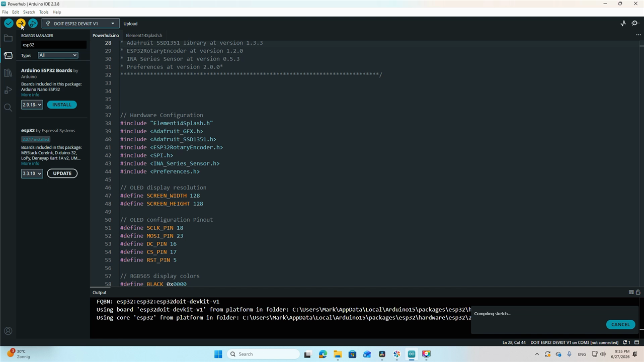This screenshot has height=362, width=644.
Task: Click the FQBN line in Output
Action: [x=158, y=302]
